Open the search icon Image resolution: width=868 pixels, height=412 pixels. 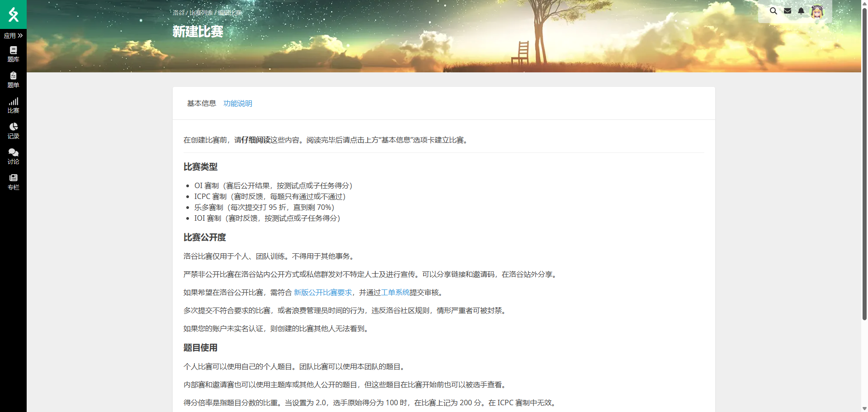(x=773, y=11)
